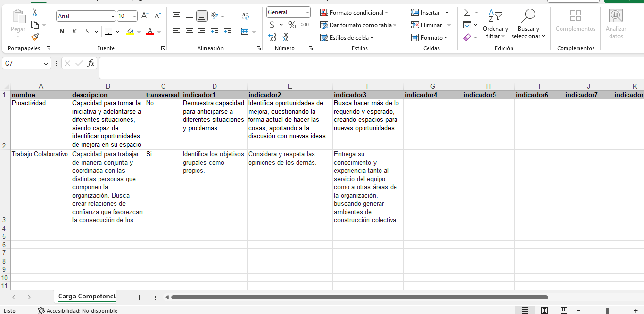Increase font size with larger A icon
Image resolution: width=644 pixels, height=314 pixels.
pos(145,16)
